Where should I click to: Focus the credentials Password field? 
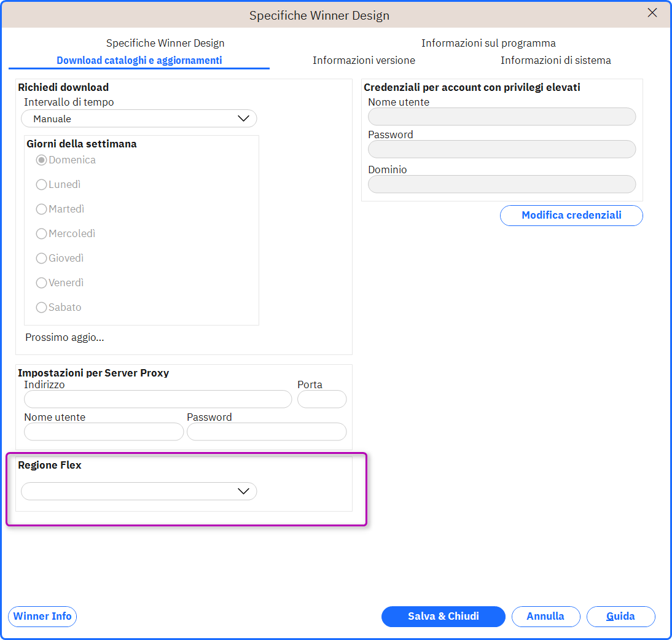coord(502,149)
